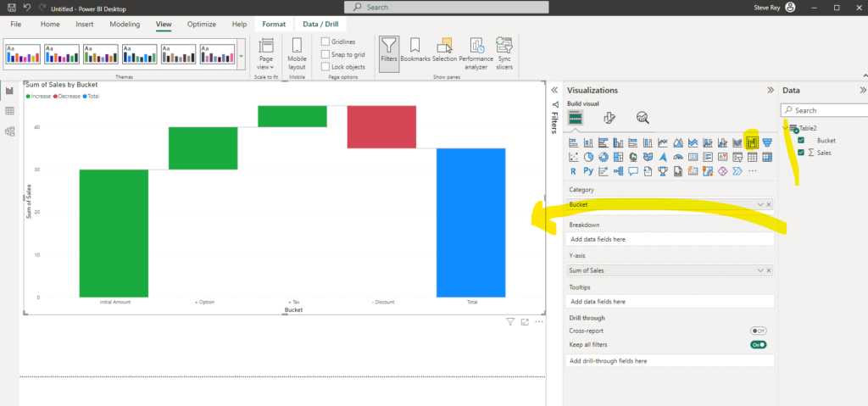Viewport: 868px width, 406px height.
Task: Open the Sync slicers pane
Action: tap(504, 54)
